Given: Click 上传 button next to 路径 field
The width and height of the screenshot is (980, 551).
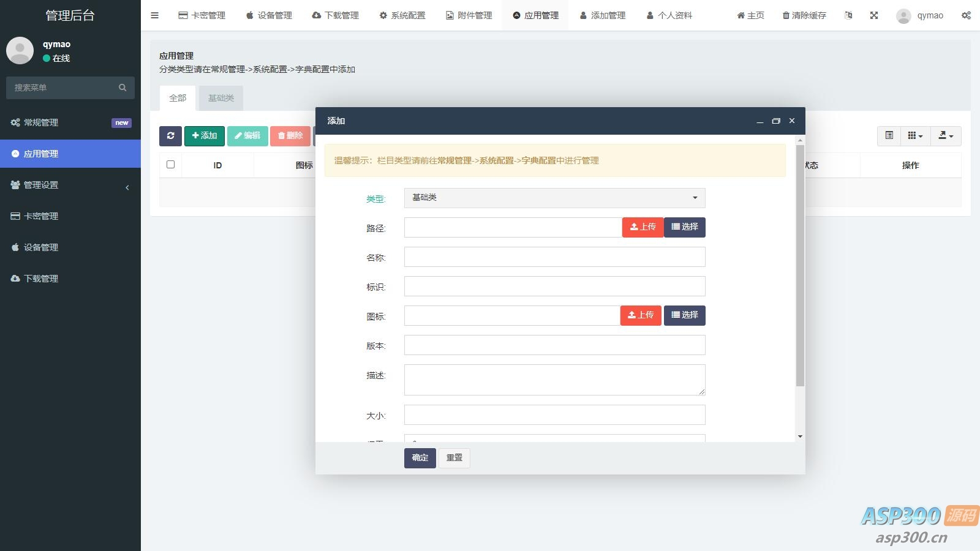Looking at the screenshot, I should (x=643, y=227).
